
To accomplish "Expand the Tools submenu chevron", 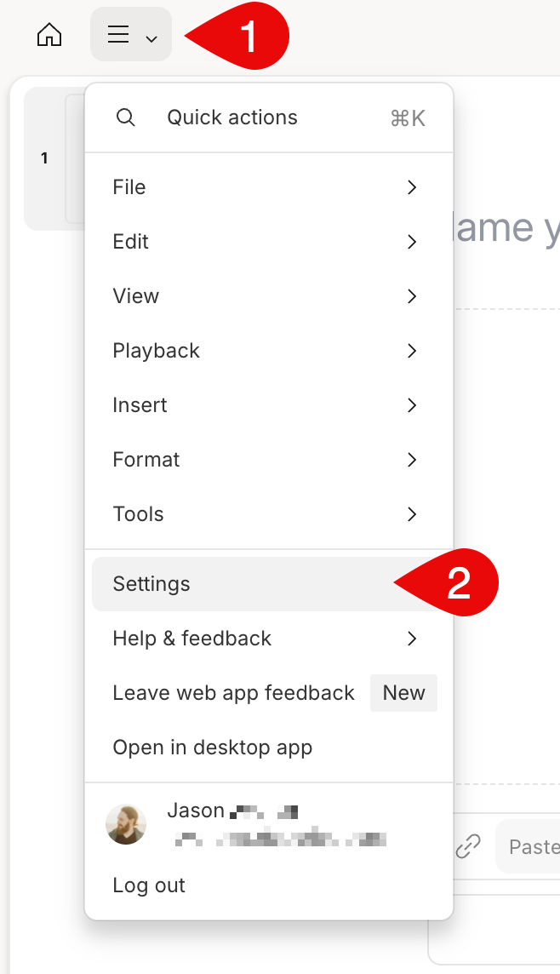I will pos(412,514).
